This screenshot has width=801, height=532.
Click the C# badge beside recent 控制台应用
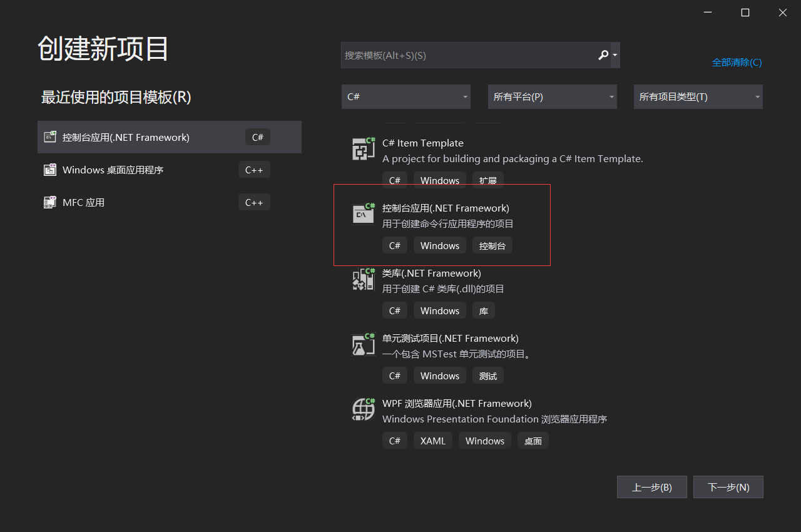[258, 137]
